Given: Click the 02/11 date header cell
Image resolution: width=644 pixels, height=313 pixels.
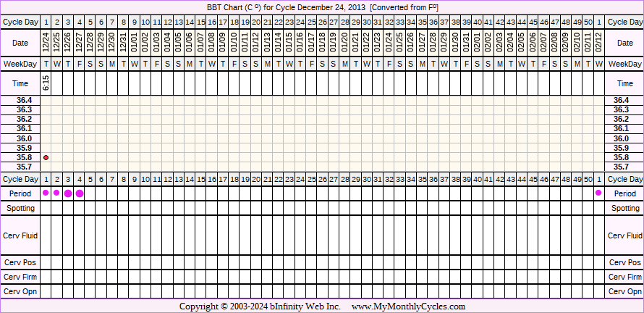Looking at the screenshot, I should click(x=588, y=44).
